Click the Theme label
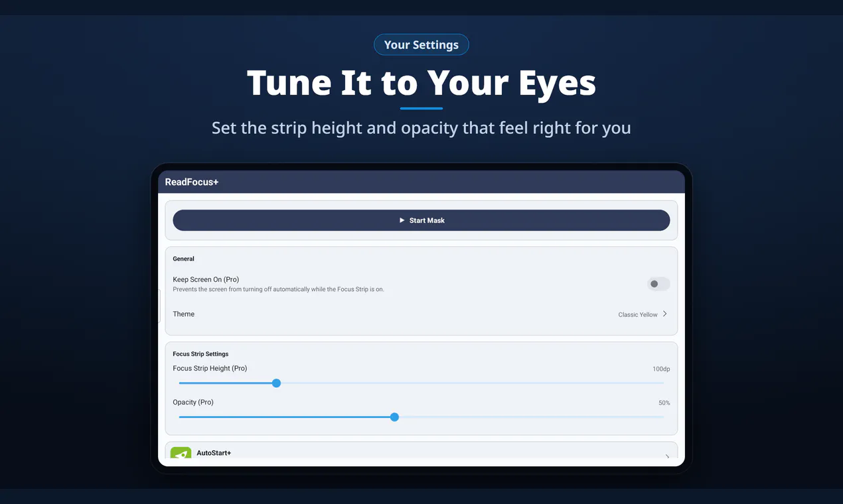This screenshot has height=504, width=843. pyautogui.click(x=184, y=314)
